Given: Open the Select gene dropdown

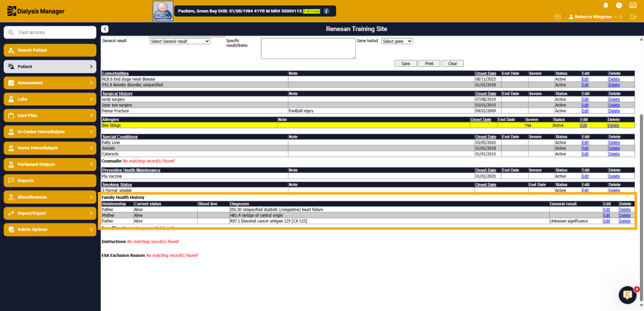Looking at the screenshot, I should 397,41.
